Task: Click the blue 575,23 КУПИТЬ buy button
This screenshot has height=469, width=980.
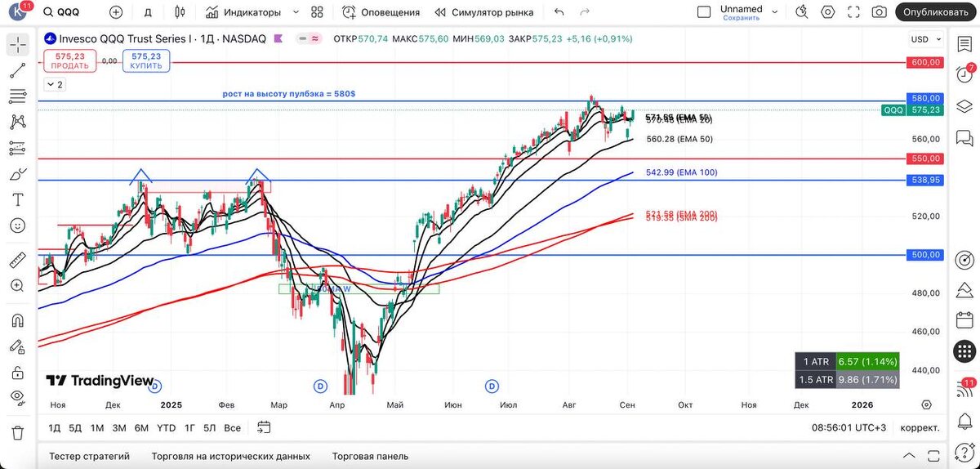Action: 145,60
